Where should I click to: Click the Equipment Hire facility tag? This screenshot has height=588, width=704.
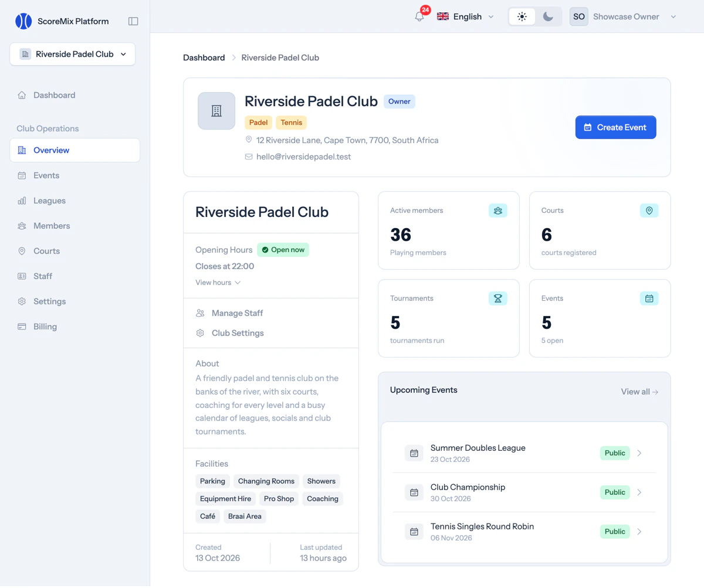225,499
